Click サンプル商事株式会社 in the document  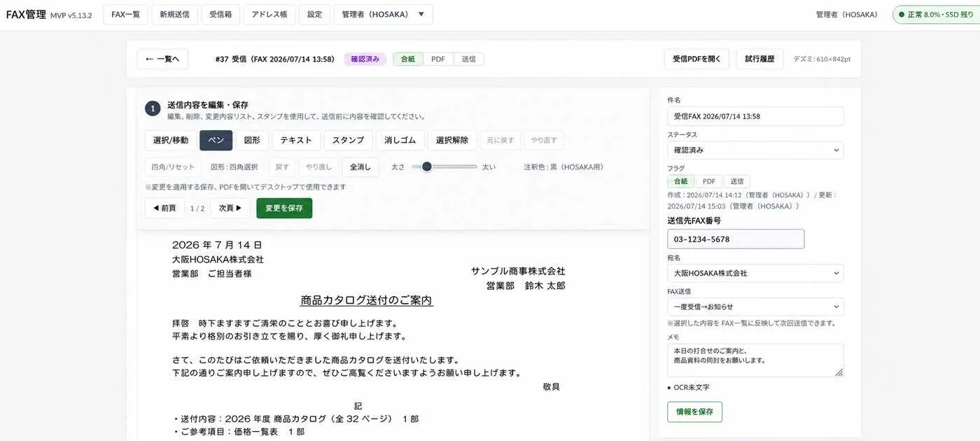click(518, 271)
